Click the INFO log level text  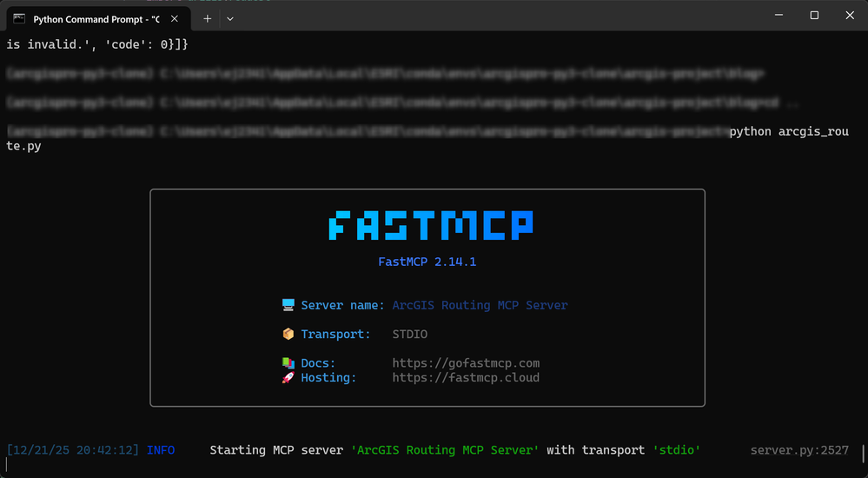[x=161, y=450]
